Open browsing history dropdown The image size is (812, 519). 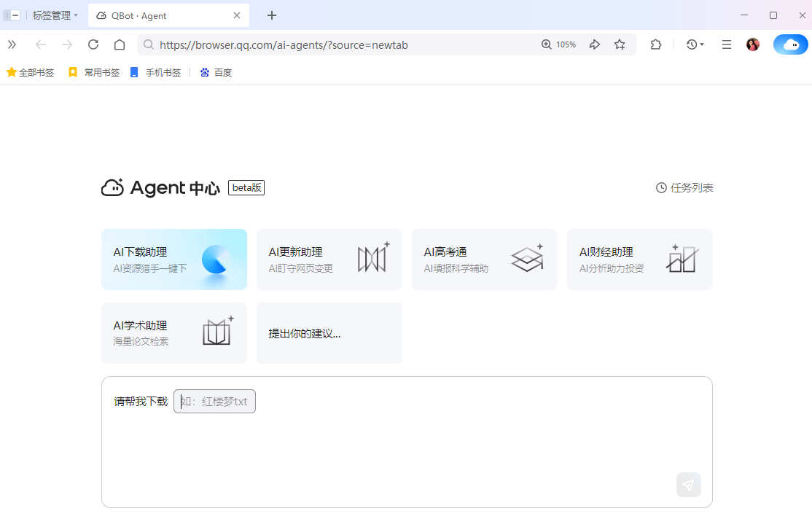pyautogui.click(x=693, y=44)
